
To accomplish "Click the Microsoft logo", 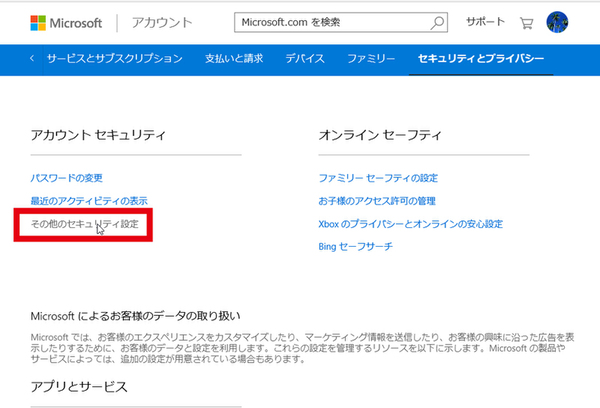I will (66, 23).
